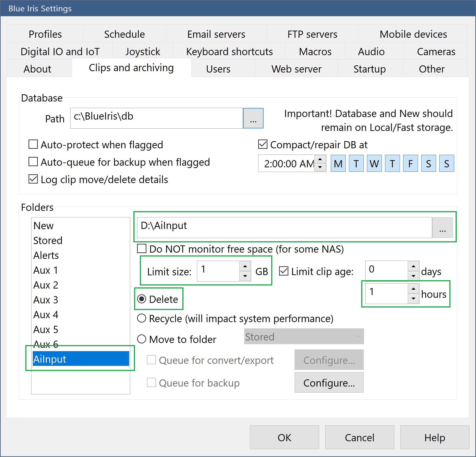Image resolution: width=476 pixels, height=457 pixels.
Task: Select the Digital IO and IoT tab
Action: point(60,51)
